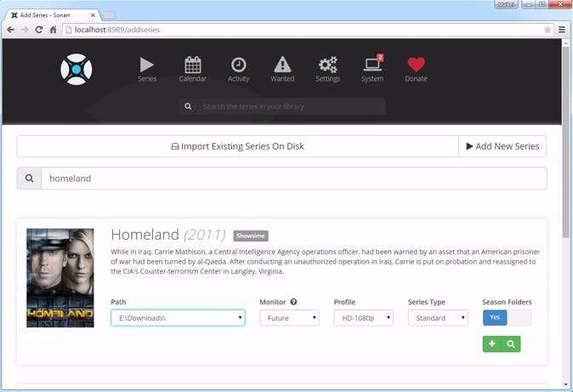Click the Series Type label
573x392 pixels.
coord(427,302)
